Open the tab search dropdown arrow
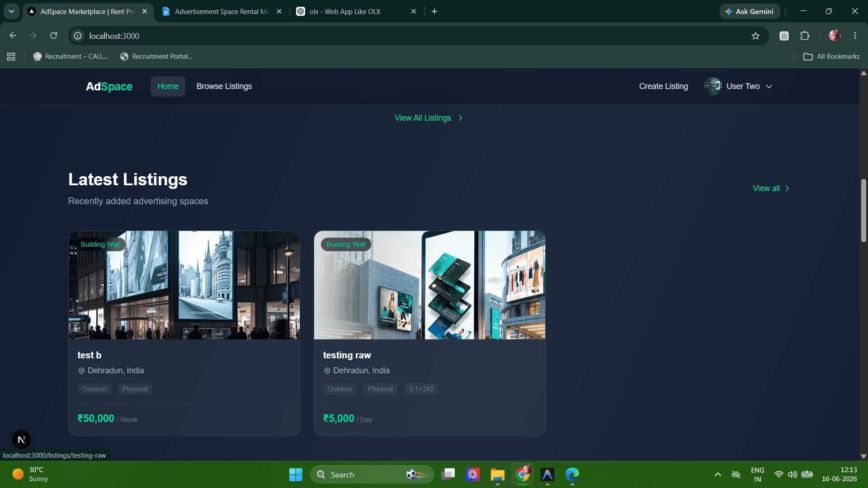Viewport: 868px width, 488px height. [x=11, y=11]
